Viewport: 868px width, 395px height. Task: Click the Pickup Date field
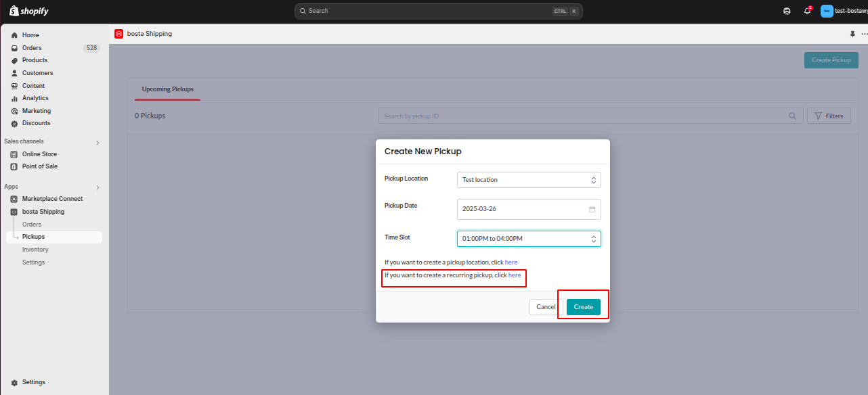coord(529,209)
